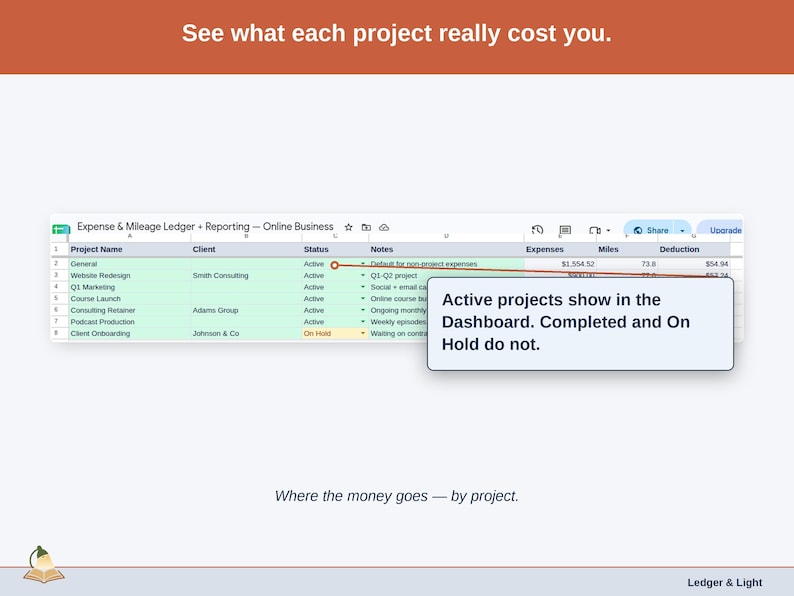The image size is (794, 596).
Task: Select the General project cell
Action: pyautogui.click(x=130, y=264)
